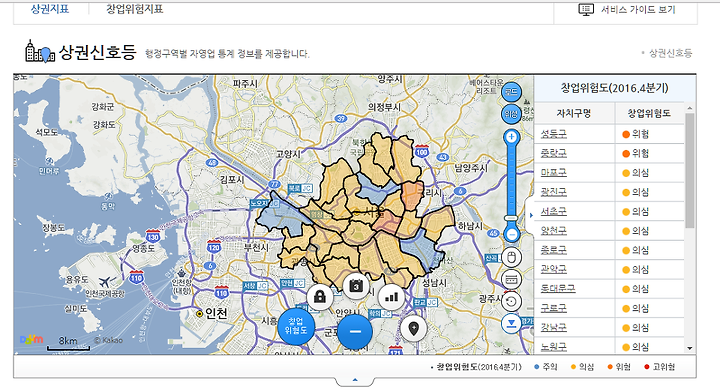Viewport: 720px width, 392px height.
Task: Click the scrollbar up arrow of district list
Action: tap(690, 108)
